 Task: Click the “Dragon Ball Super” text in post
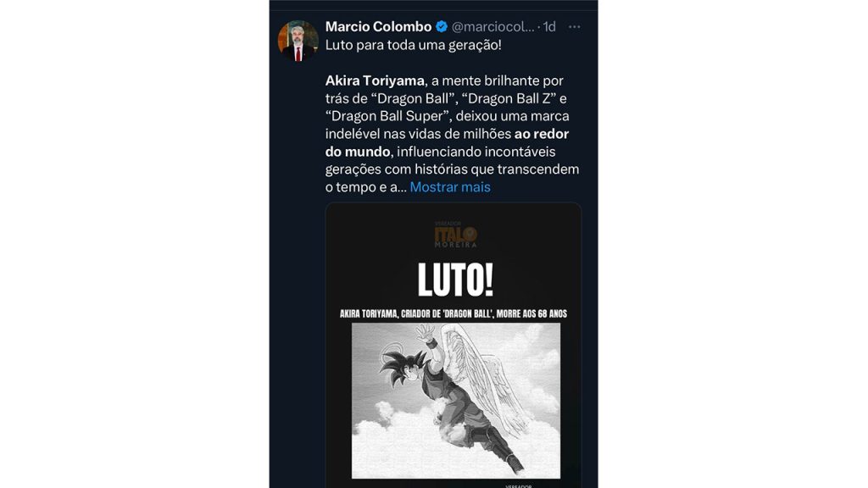[387, 116]
